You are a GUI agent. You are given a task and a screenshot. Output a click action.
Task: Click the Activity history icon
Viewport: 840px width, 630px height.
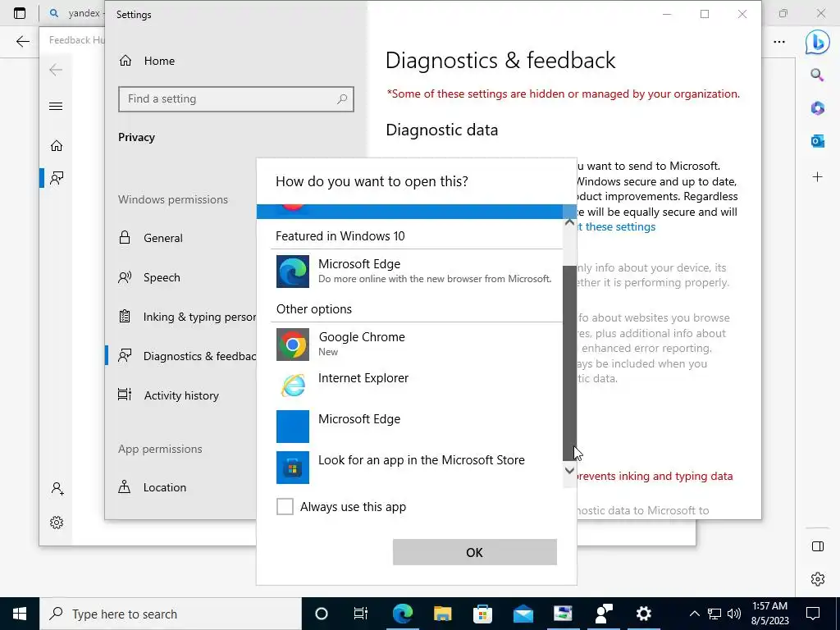(x=125, y=395)
